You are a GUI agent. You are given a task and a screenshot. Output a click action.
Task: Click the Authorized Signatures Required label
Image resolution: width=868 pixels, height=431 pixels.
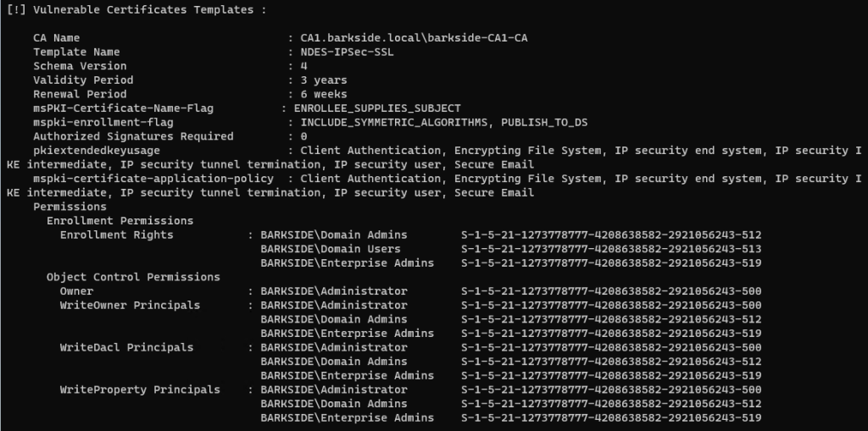click(133, 136)
